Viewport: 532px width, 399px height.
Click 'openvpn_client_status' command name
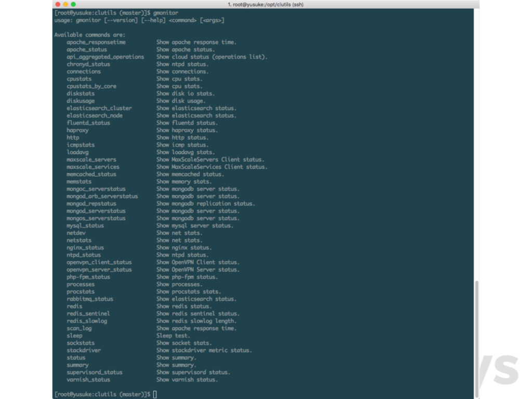[99, 262]
